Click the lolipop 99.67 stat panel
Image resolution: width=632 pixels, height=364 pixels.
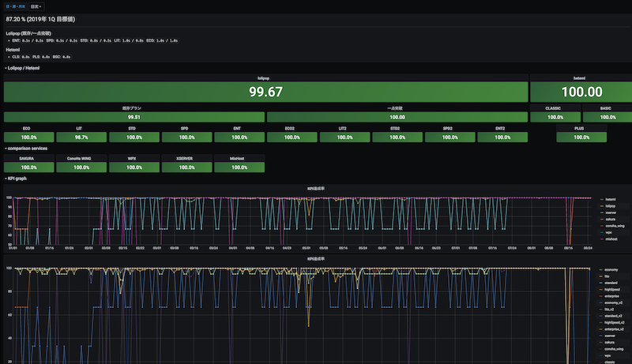[265, 92]
